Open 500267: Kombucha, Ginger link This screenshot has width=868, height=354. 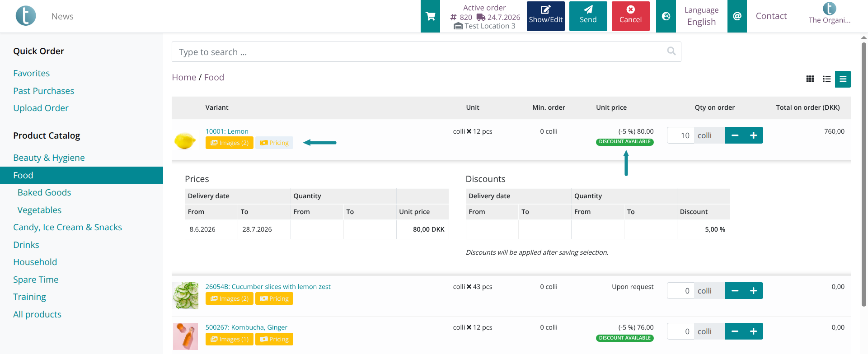point(246,327)
